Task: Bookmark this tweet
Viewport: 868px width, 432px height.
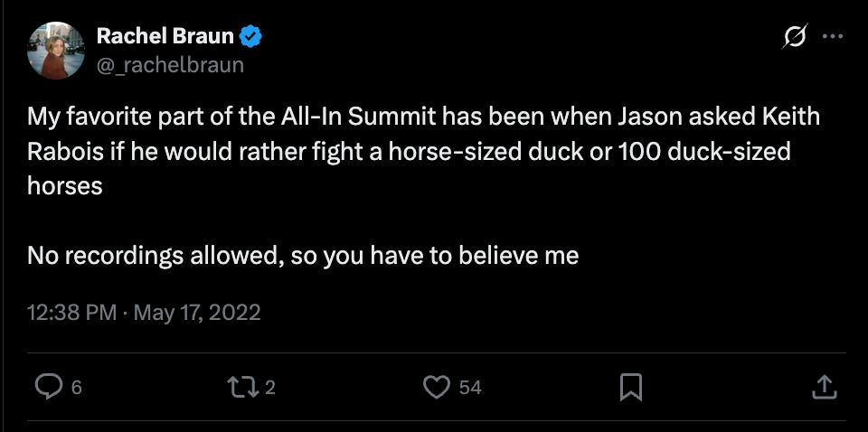Action: pos(630,387)
